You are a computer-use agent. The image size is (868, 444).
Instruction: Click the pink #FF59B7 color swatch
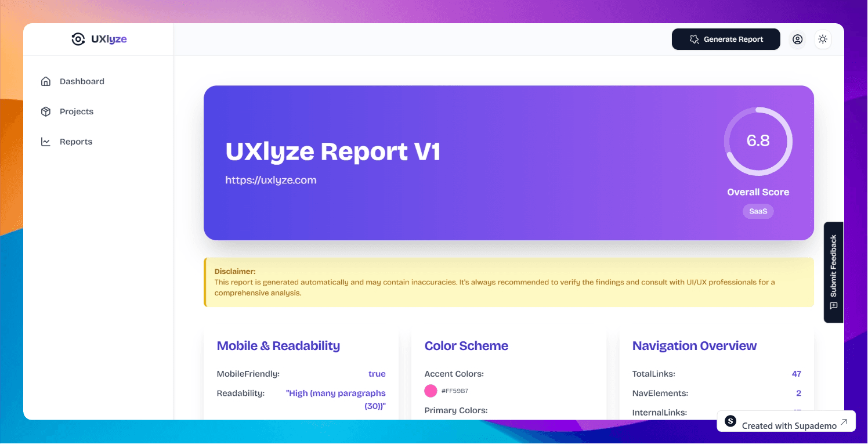[x=431, y=391]
